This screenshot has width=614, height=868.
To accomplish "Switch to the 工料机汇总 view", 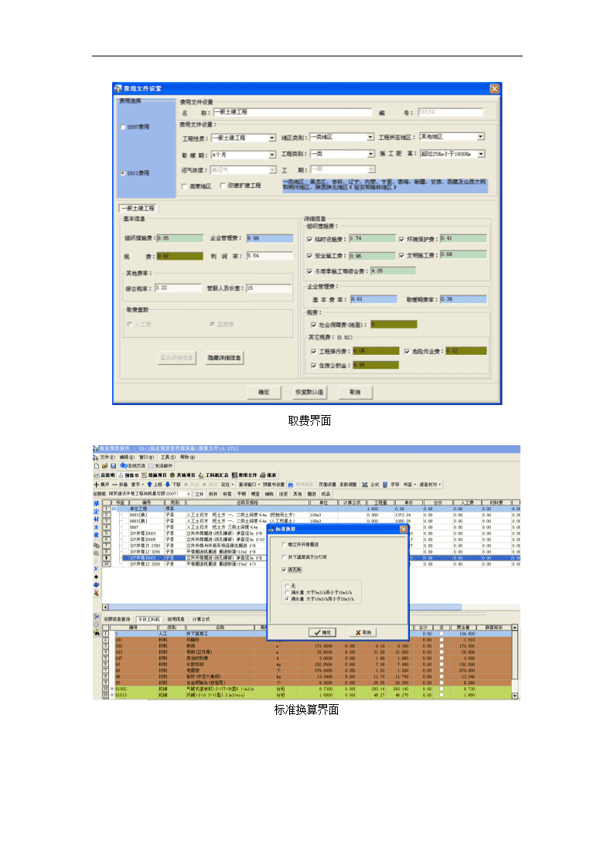I will pos(213,475).
